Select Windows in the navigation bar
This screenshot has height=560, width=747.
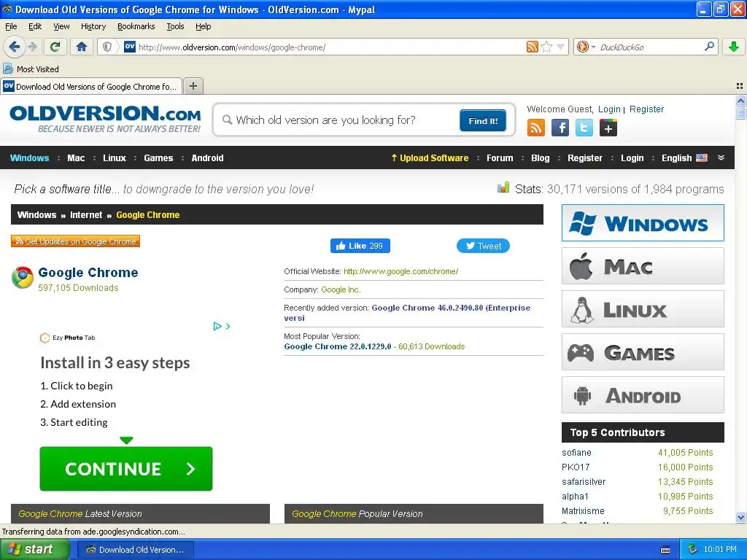click(29, 157)
